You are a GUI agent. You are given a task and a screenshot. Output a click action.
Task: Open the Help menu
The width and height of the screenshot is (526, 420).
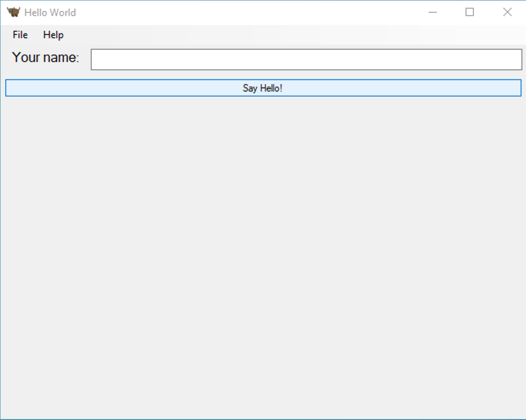pyautogui.click(x=53, y=35)
